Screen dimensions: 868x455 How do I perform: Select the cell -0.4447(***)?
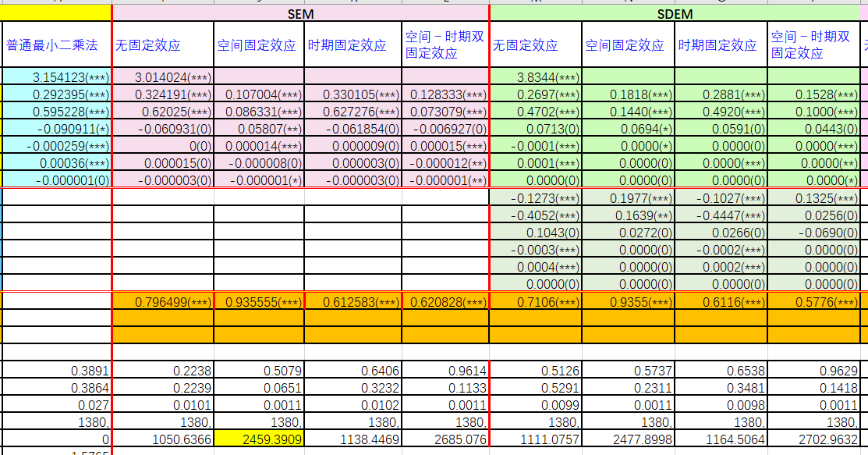coord(721,215)
